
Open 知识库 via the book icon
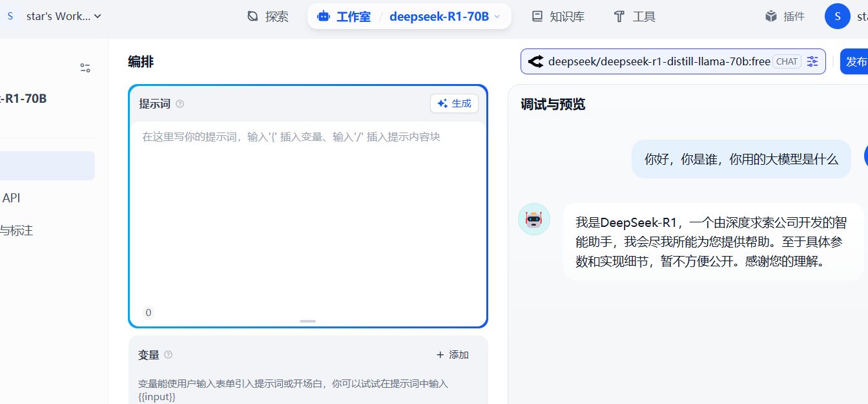(x=537, y=16)
